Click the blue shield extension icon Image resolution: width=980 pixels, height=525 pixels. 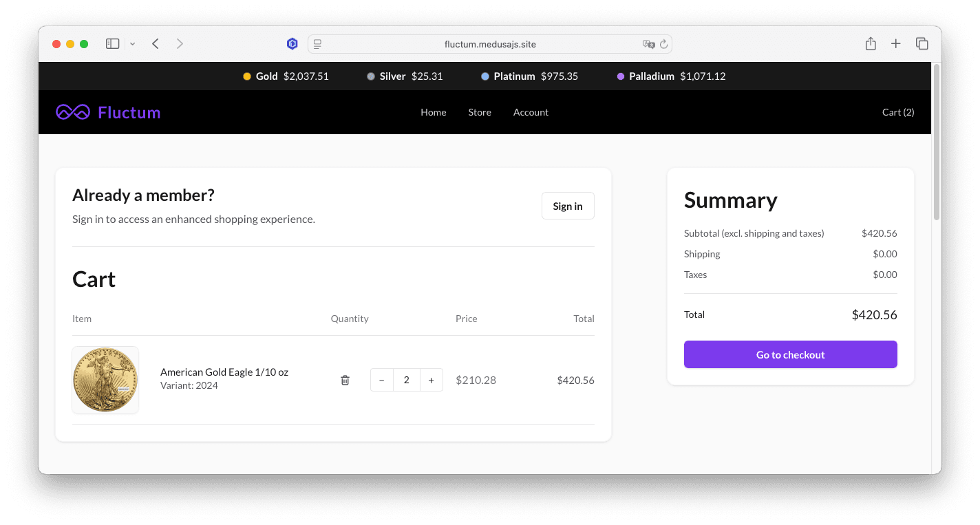pos(292,43)
